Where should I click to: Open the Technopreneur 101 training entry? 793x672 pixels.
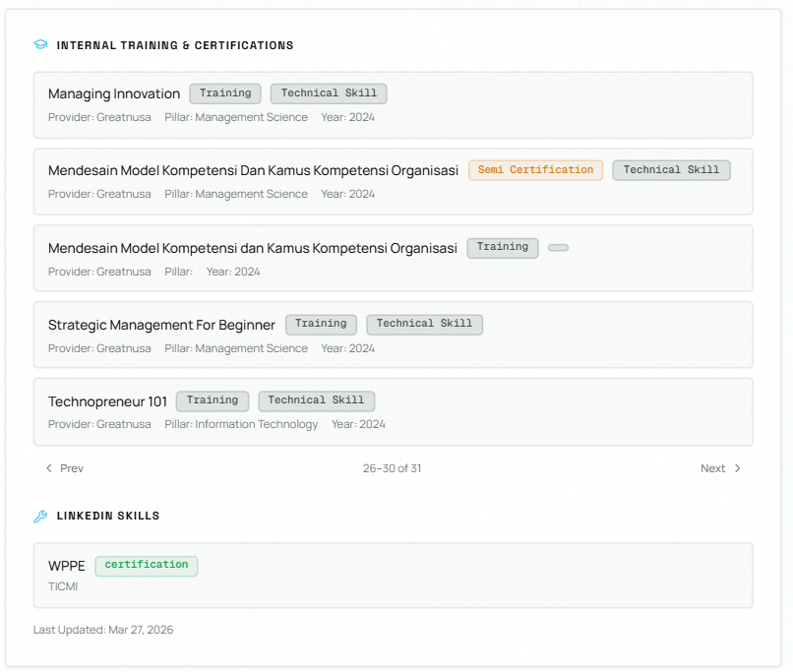(108, 401)
